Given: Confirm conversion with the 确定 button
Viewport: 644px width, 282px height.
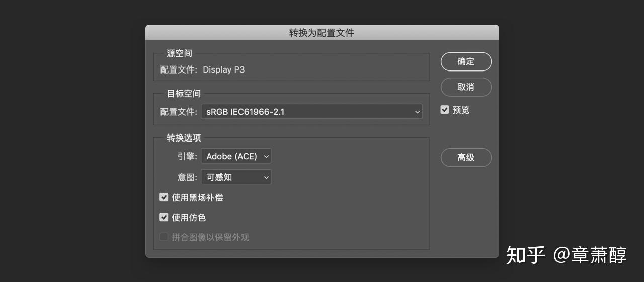Looking at the screenshot, I should [466, 61].
